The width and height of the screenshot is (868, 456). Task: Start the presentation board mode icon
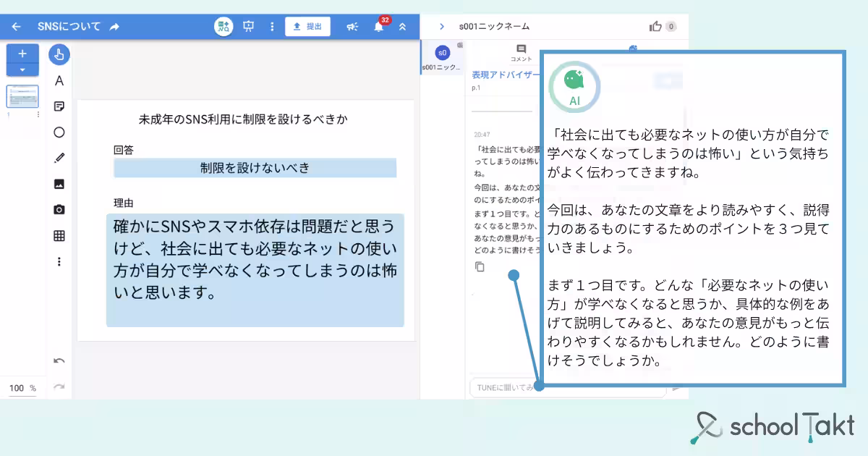coord(249,27)
